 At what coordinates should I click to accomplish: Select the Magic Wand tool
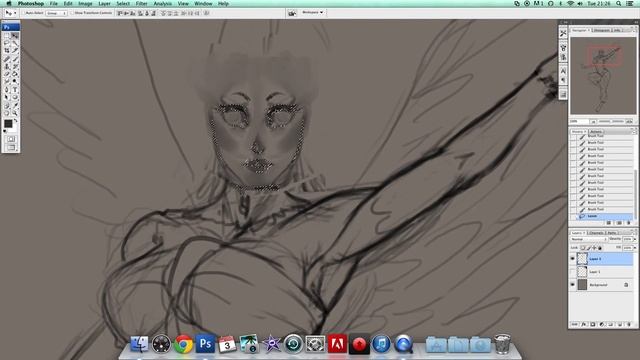point(15,43)
